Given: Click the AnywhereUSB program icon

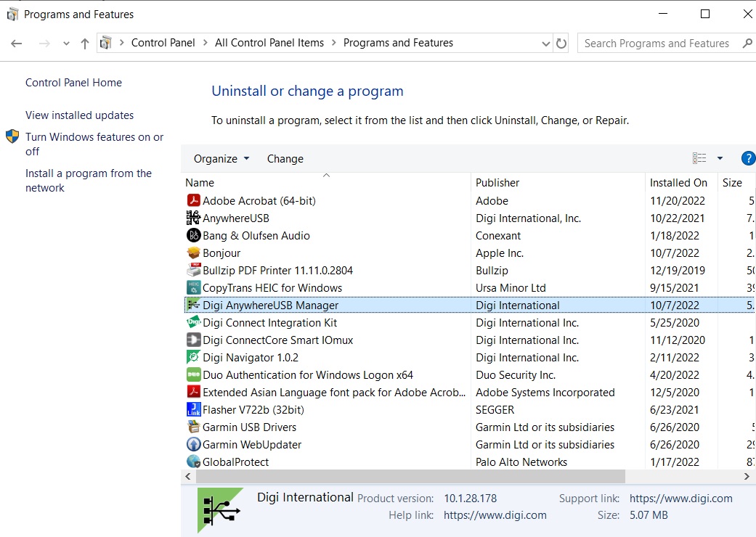Looking at the screenshot, I should [193, 218].
